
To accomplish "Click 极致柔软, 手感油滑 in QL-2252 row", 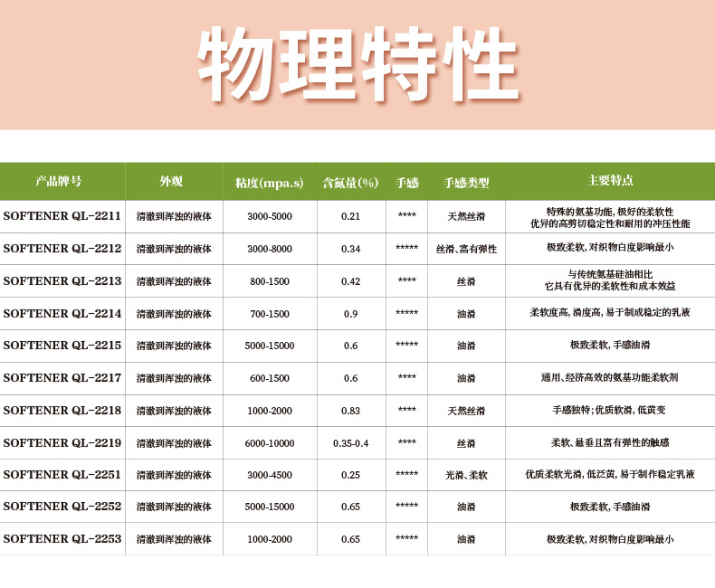I will pos(610,507).
